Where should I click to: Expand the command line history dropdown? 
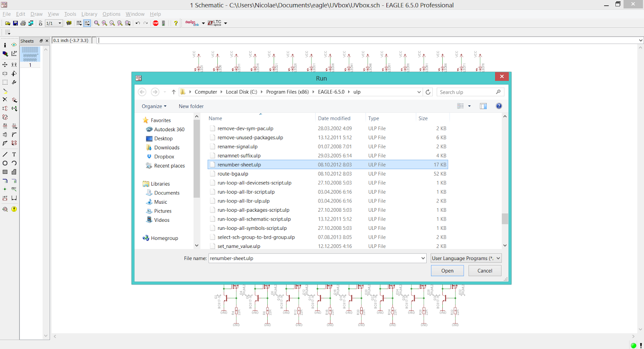point(640,40)
